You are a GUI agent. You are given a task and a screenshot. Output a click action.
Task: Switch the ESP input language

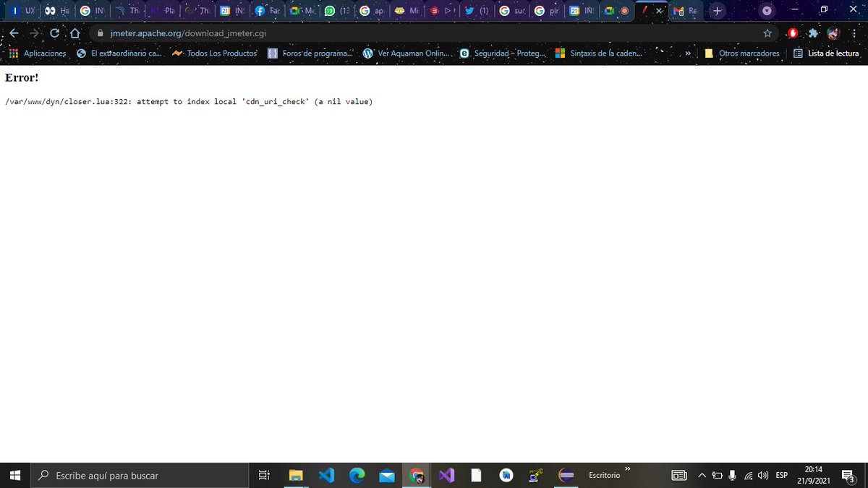782,475
